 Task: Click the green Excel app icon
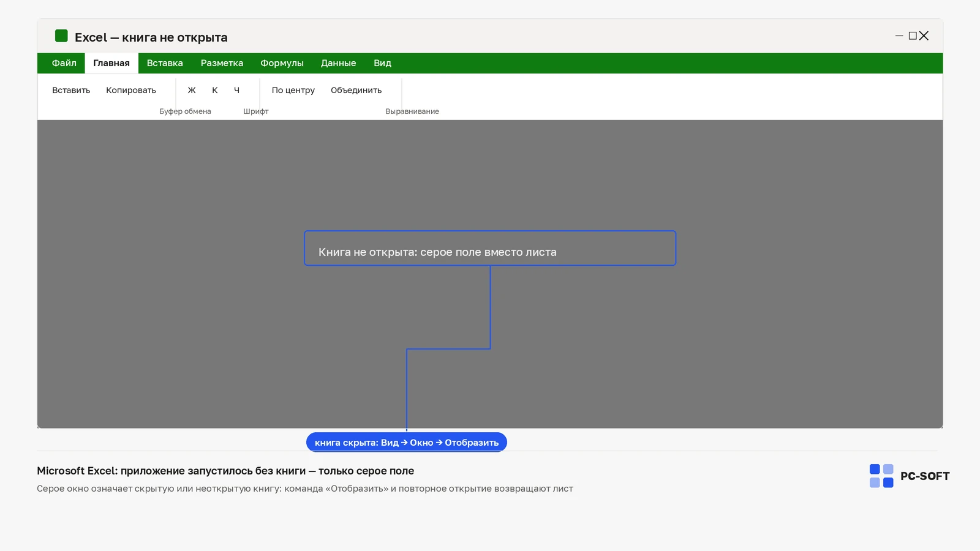click(x=61, y=36)
